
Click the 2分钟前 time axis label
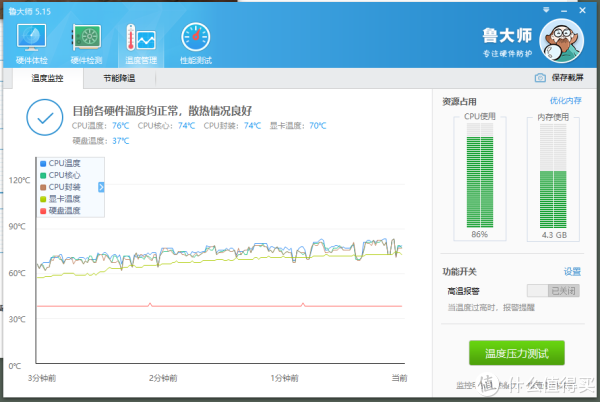163,378
